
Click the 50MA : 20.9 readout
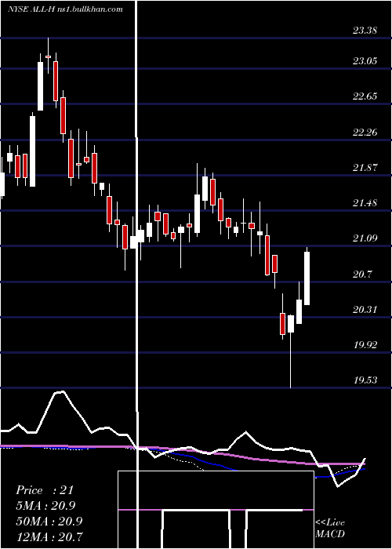(x=49, y=521)
